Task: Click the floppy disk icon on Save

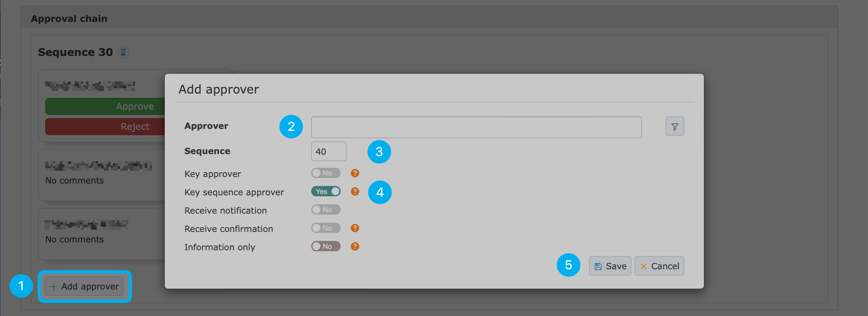Action: pyautogui.click(x=598, y=267)
